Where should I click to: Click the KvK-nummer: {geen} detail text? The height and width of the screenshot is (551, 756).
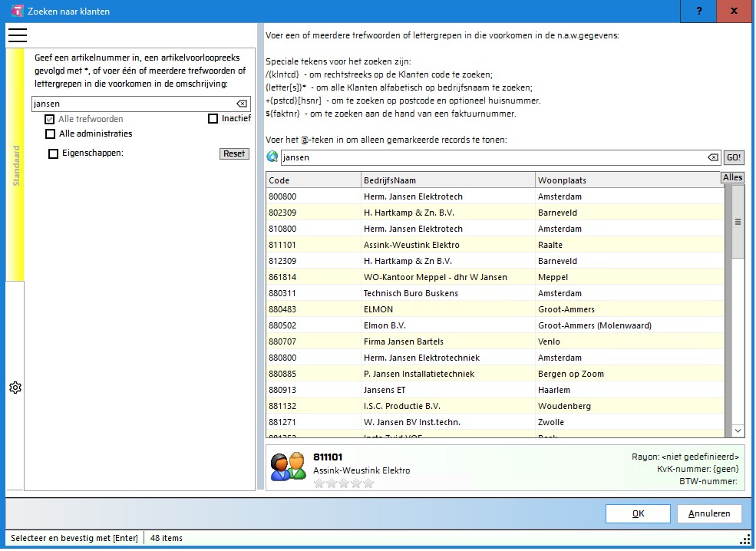698,469
